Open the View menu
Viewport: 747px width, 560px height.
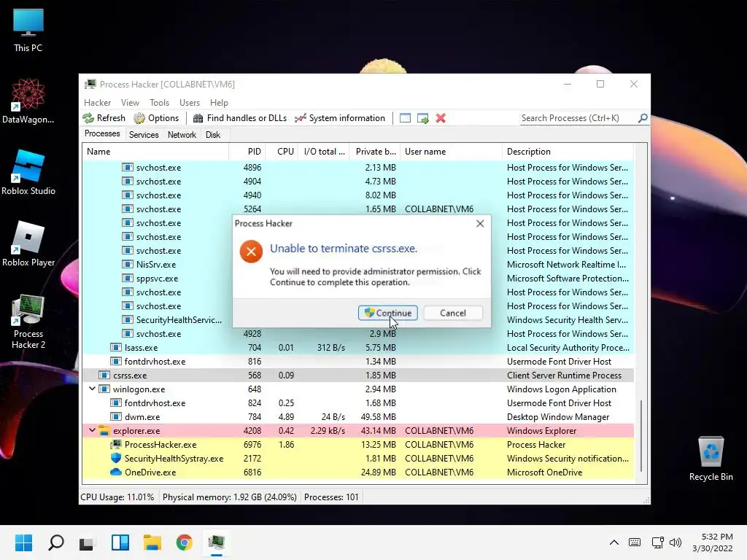(x=130, y=102)
